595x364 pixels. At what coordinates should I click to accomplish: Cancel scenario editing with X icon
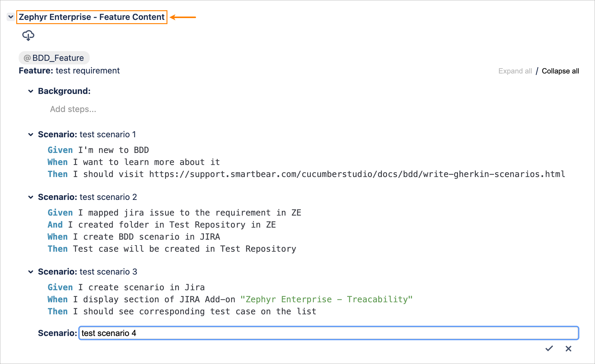[568, 348]
